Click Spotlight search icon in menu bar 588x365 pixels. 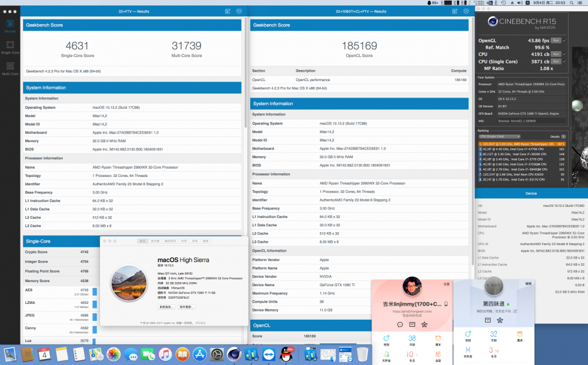click(x=572, y=2)
